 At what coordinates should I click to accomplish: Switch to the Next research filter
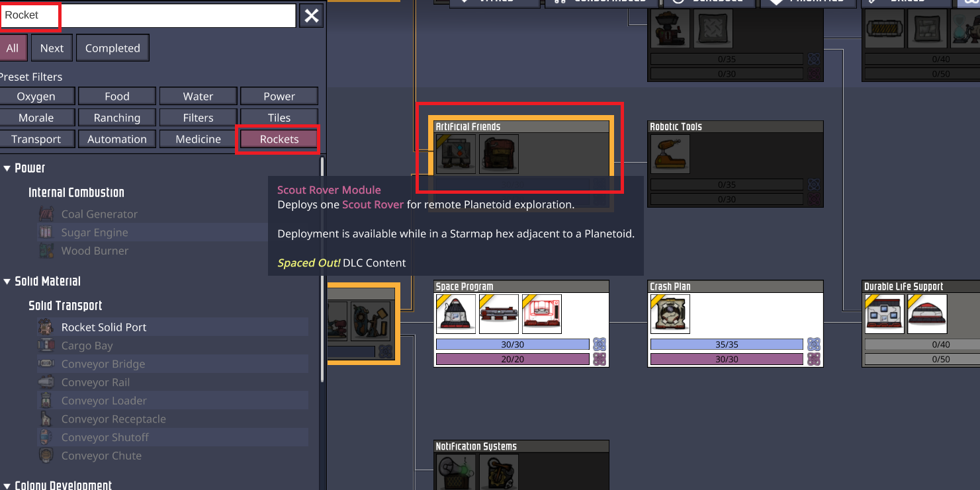52,48
